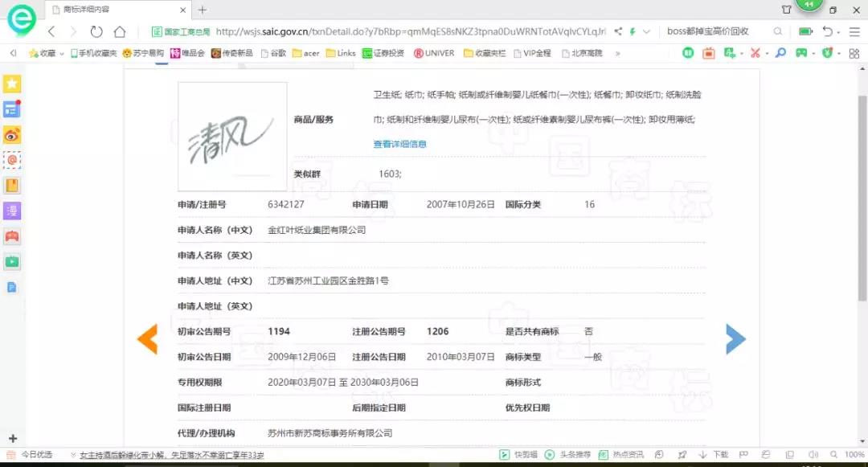Screen dimensions: 868x467
Task: Click the address bar URL field
Action: [411, 31]
